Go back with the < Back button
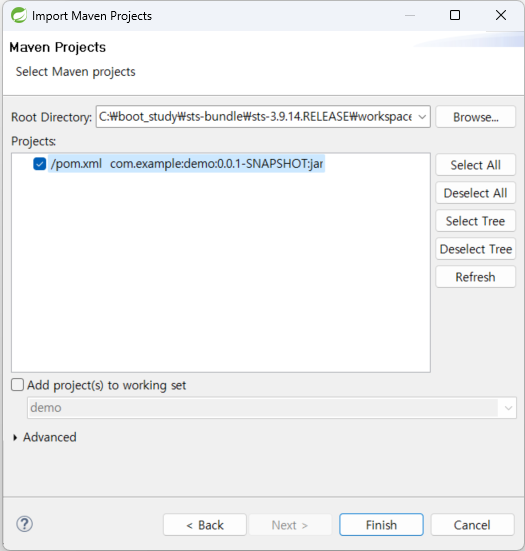 (205, 525)
